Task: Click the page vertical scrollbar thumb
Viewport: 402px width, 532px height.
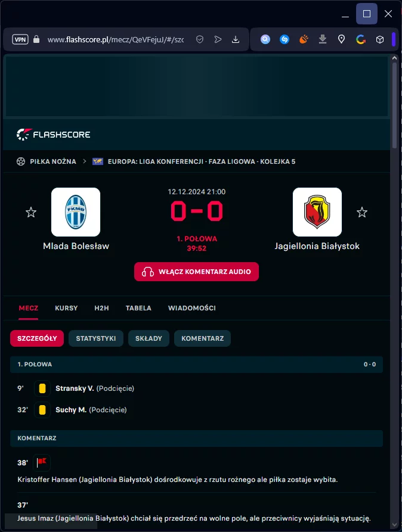Action: click(x=394, y=104)
